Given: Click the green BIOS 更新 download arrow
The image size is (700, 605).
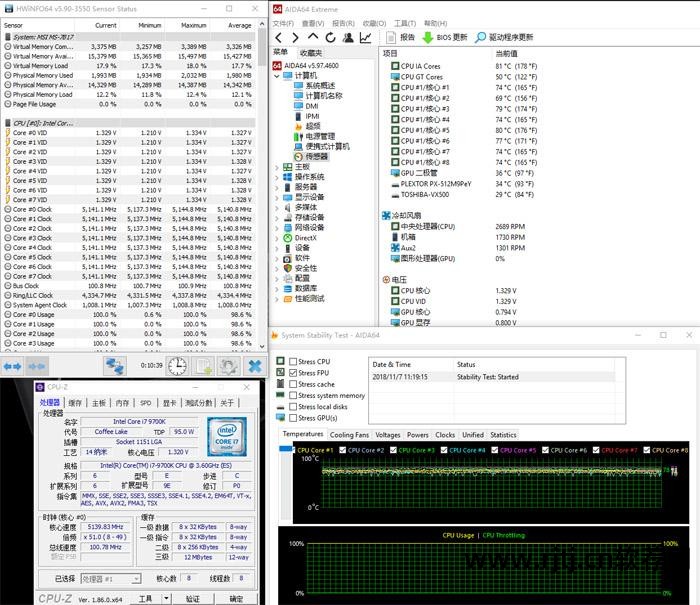Looking at the screenshot, I should coord(428,38).
